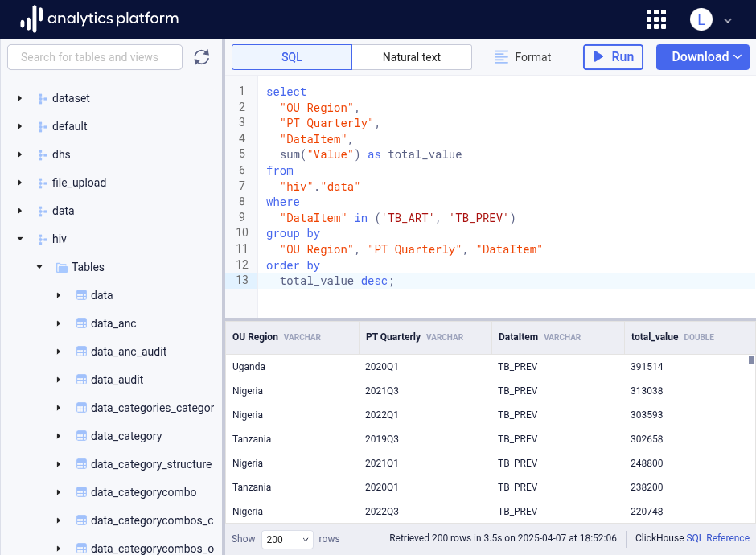Expand the file_upload schema

click(20, 183)
